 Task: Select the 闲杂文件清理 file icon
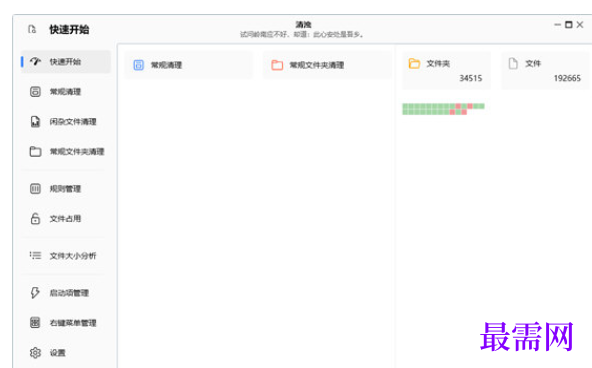(x=35, y=122)
